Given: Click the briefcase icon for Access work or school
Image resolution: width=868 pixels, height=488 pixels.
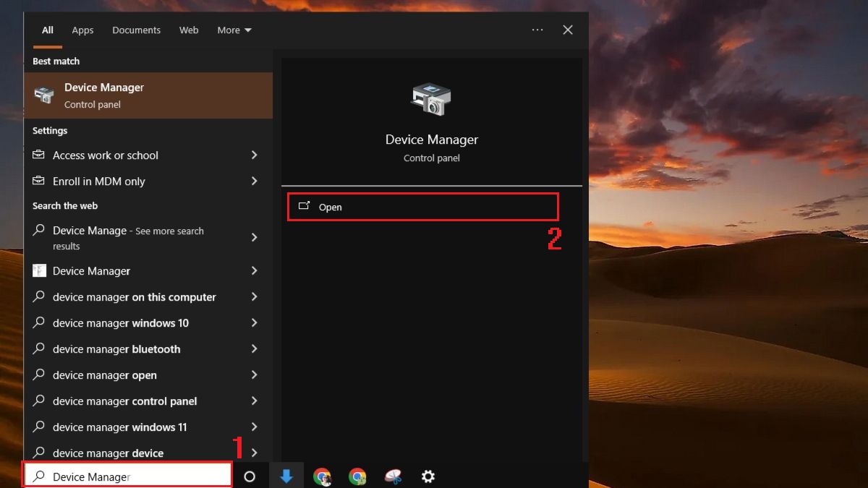Looking at the screenshot, I should (x=39, y=155).
